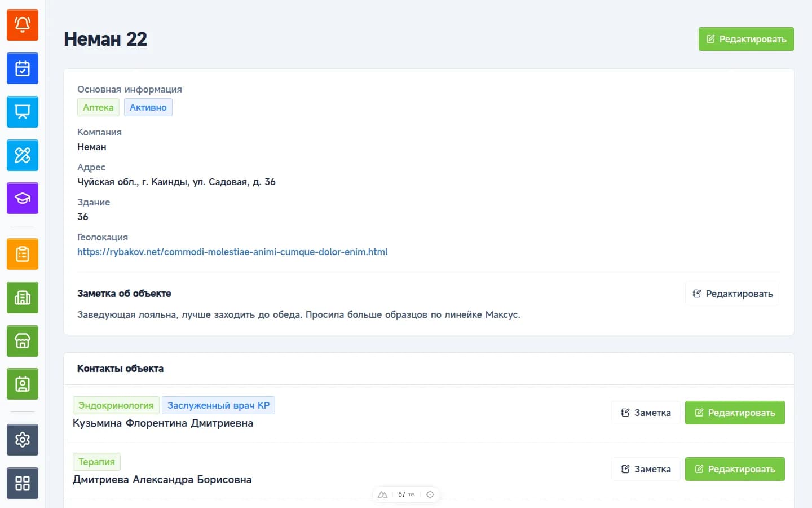Open the graduation cap sidebar icon

coord(23,198)
